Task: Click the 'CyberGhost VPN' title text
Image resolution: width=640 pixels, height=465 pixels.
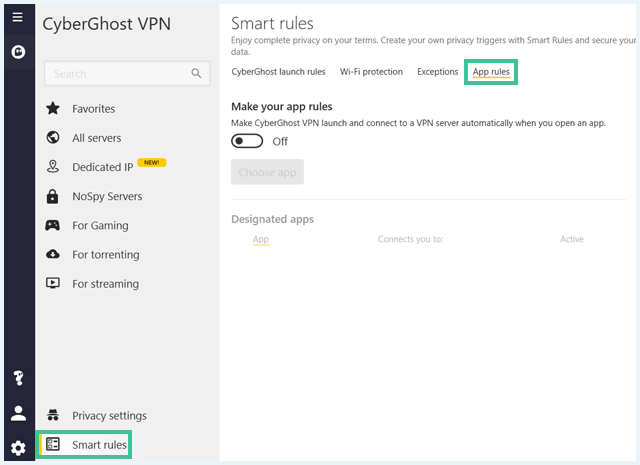Action: (x=107, y=24)
